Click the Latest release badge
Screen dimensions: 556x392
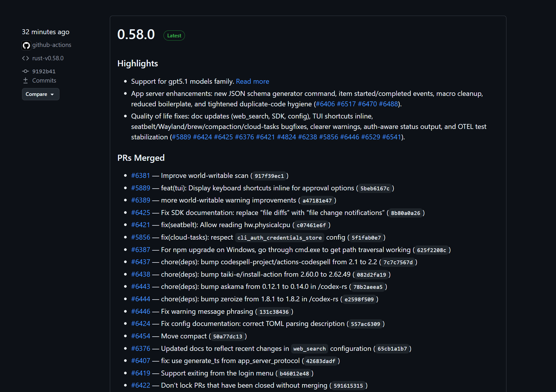174,36
